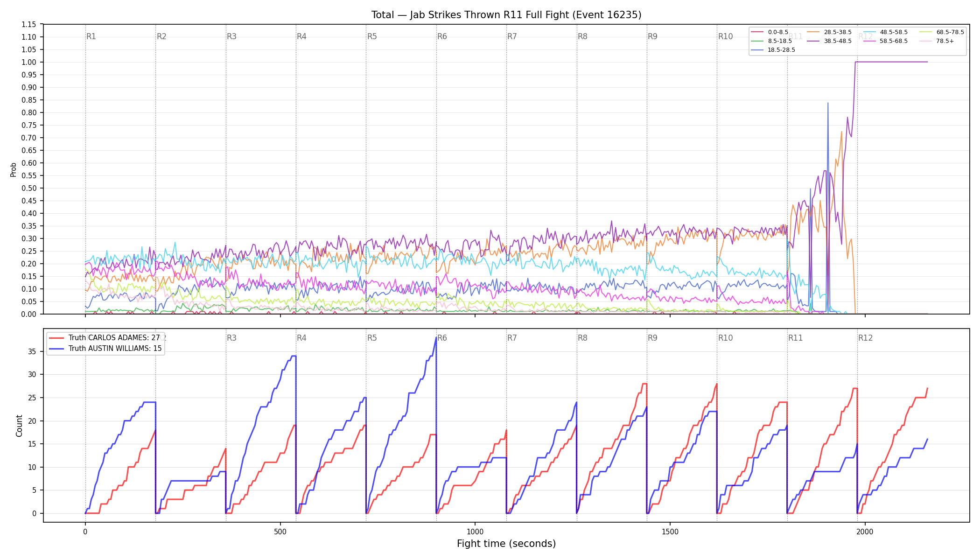
Task: Click the cyan line sample for 48.5-58.5
Action: [x=870, y=32]
